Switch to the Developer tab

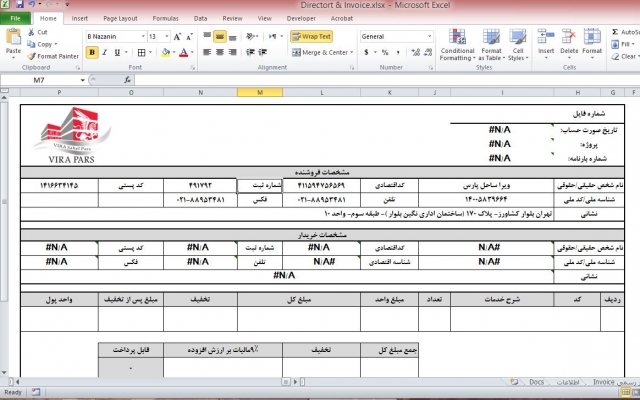coord(301,18)
